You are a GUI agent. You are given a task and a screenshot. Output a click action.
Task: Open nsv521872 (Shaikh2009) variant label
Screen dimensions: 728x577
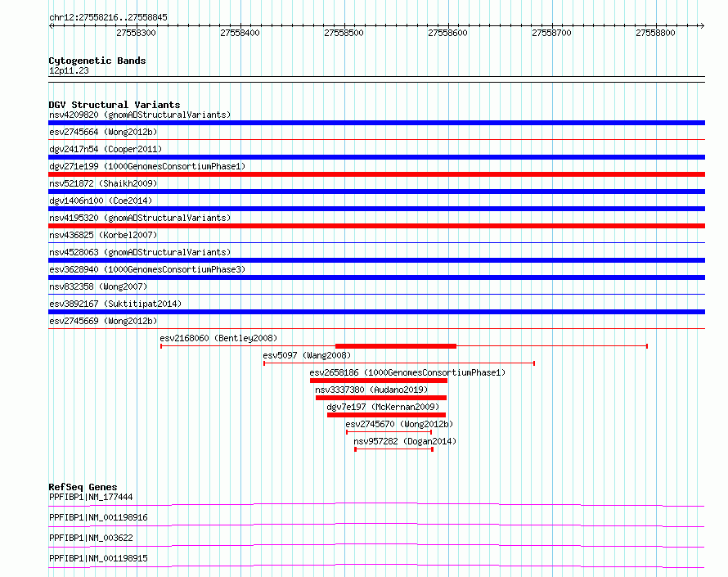tap(103, 183)
